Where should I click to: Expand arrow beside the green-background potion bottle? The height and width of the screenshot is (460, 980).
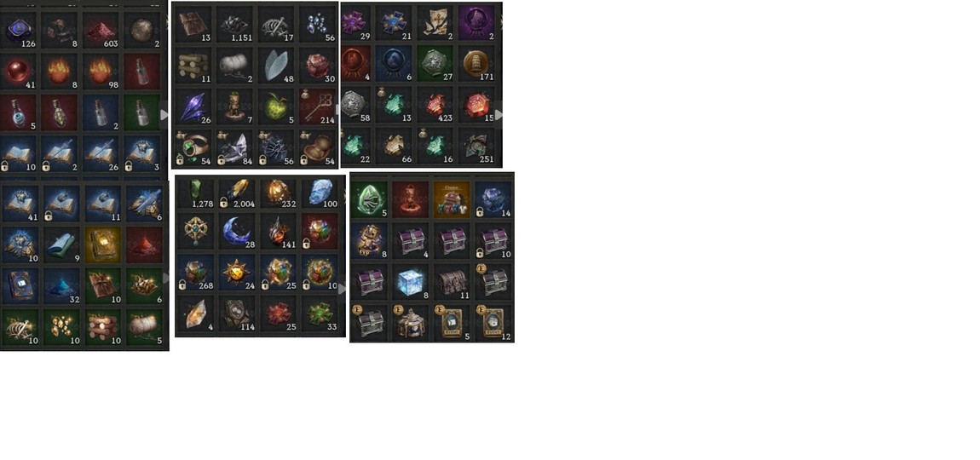coord(164,115)
